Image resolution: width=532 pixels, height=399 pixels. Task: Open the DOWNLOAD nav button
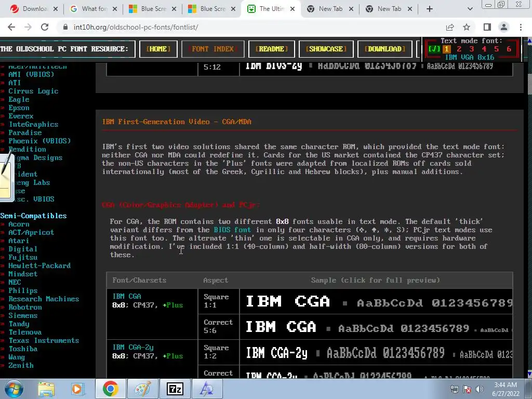pos(385,49)
